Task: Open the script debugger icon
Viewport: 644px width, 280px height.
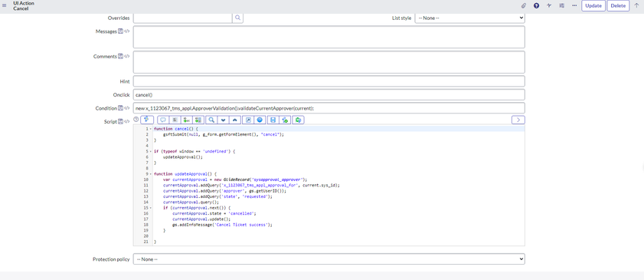Action: [285, 120]
